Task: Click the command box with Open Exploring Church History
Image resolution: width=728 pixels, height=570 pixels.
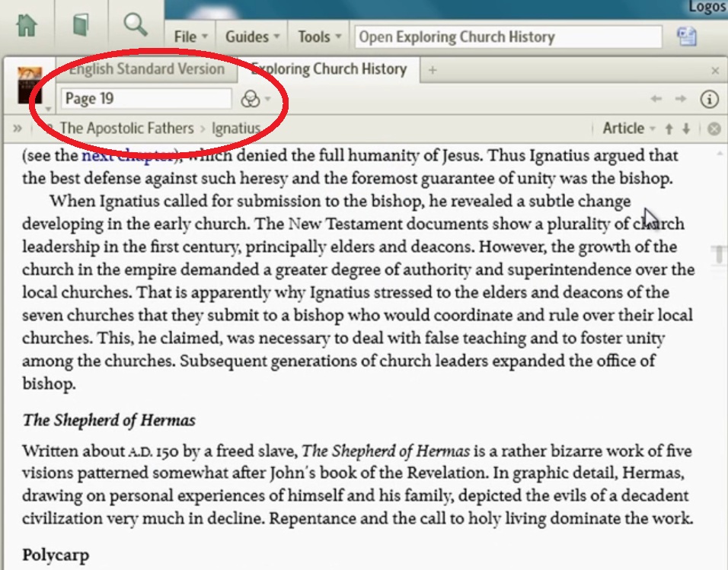Action: click(x=509, y=37)
